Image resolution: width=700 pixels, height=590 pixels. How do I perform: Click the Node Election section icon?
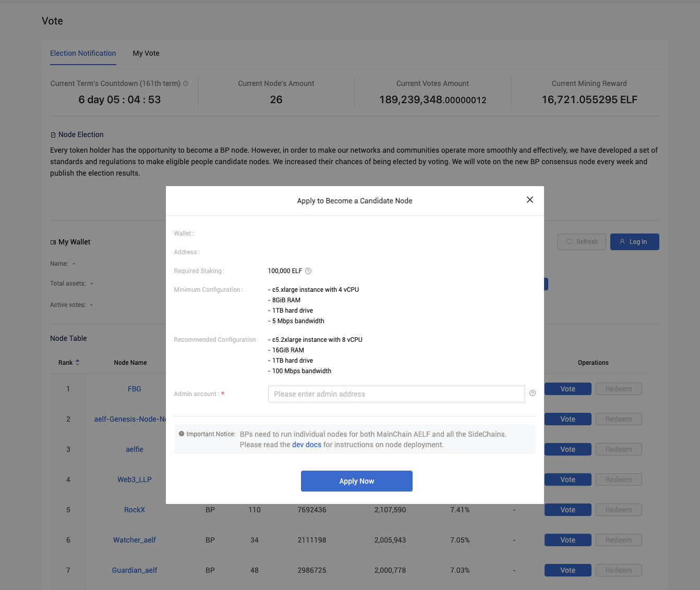(x=53, y=135)
